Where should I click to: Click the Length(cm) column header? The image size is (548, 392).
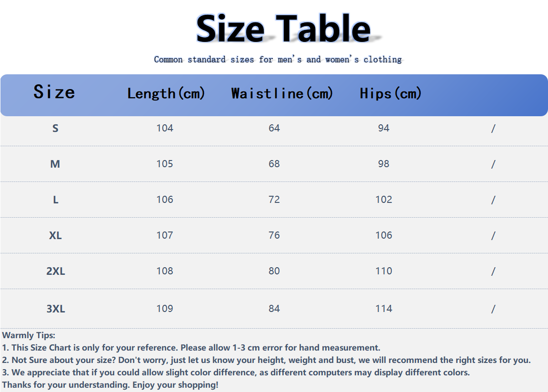coord(166,93)
